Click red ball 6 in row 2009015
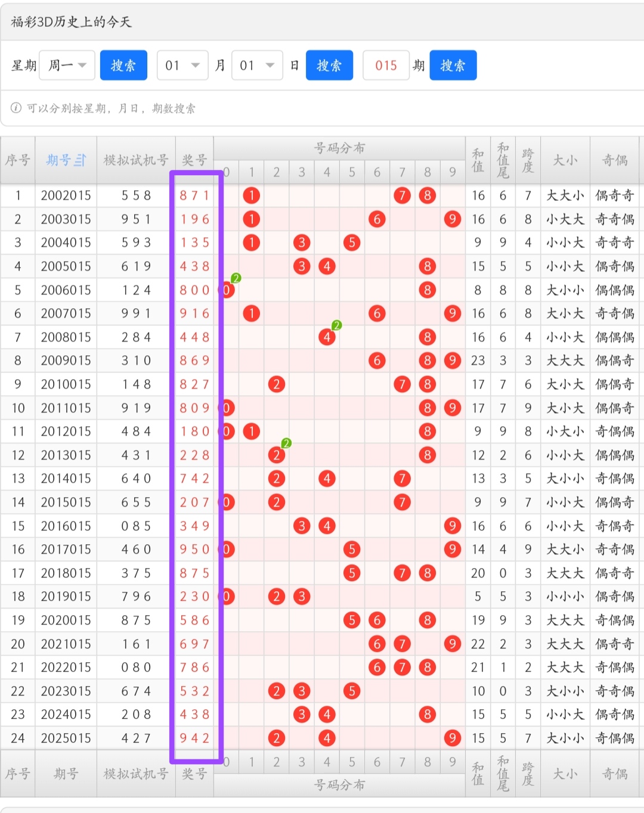The width and height of the screenshot is (644, 813). coord(376,361)
